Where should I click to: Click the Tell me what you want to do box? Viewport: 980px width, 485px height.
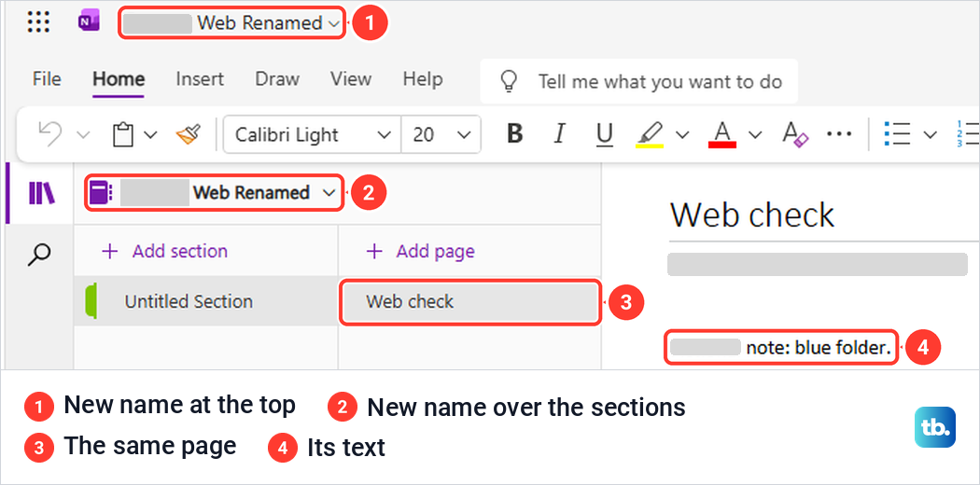(638, 81)
